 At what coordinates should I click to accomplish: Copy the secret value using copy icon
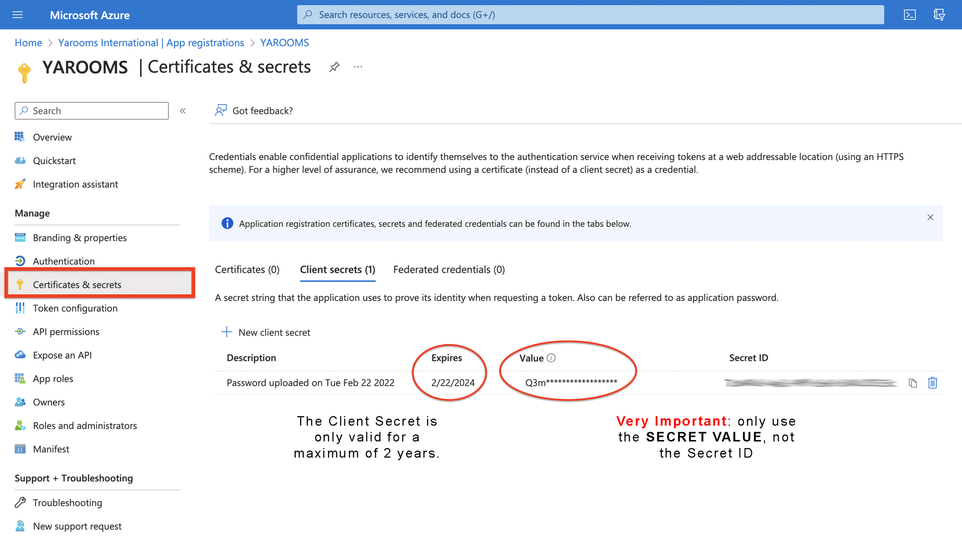click(913, 383)
